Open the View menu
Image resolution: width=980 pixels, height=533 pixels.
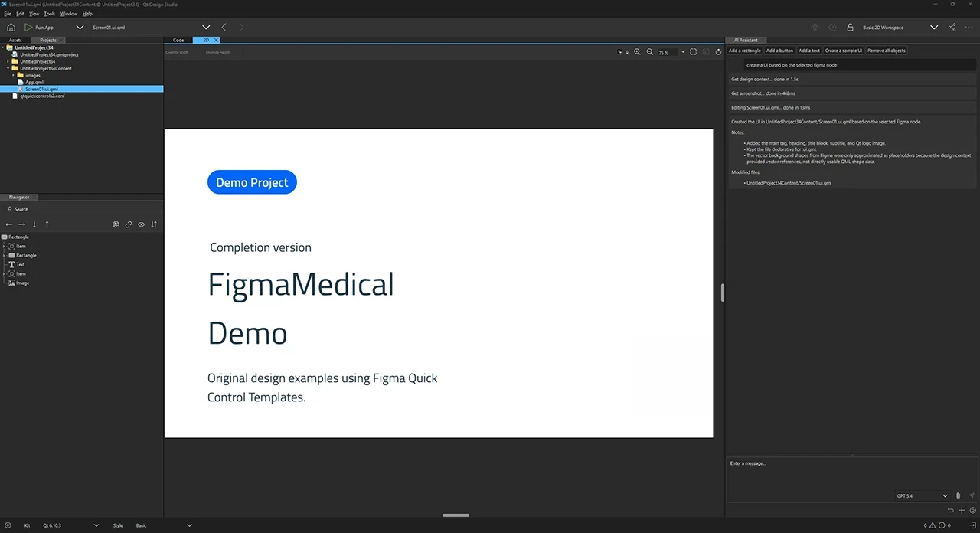34,14
